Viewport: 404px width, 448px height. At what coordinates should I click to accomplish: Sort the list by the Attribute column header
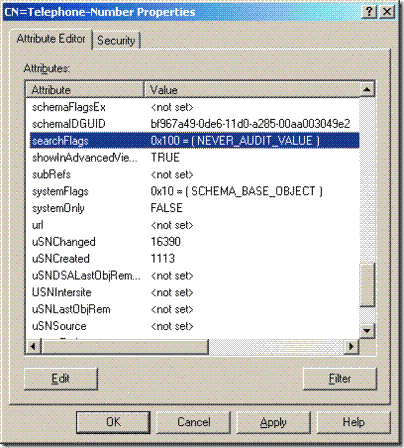click(x=85, y=90)
